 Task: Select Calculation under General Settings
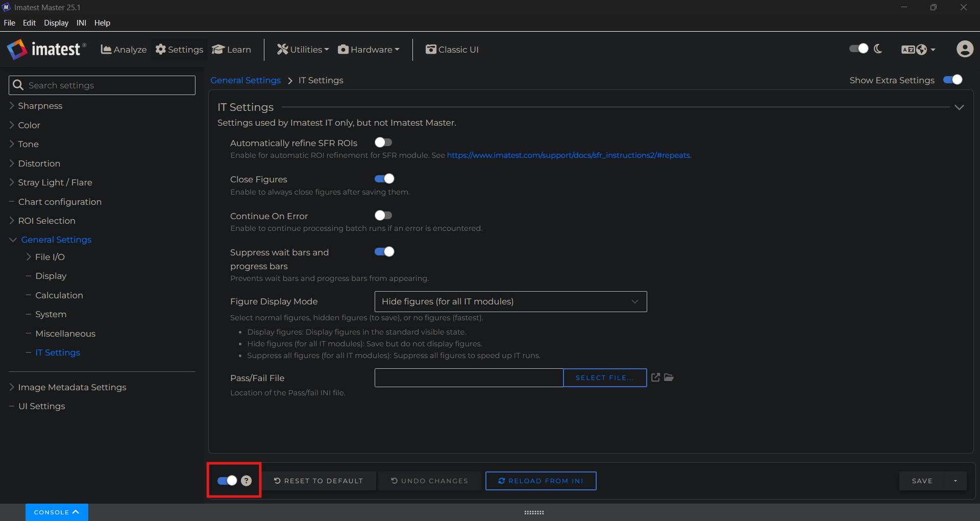pos(59,295)
